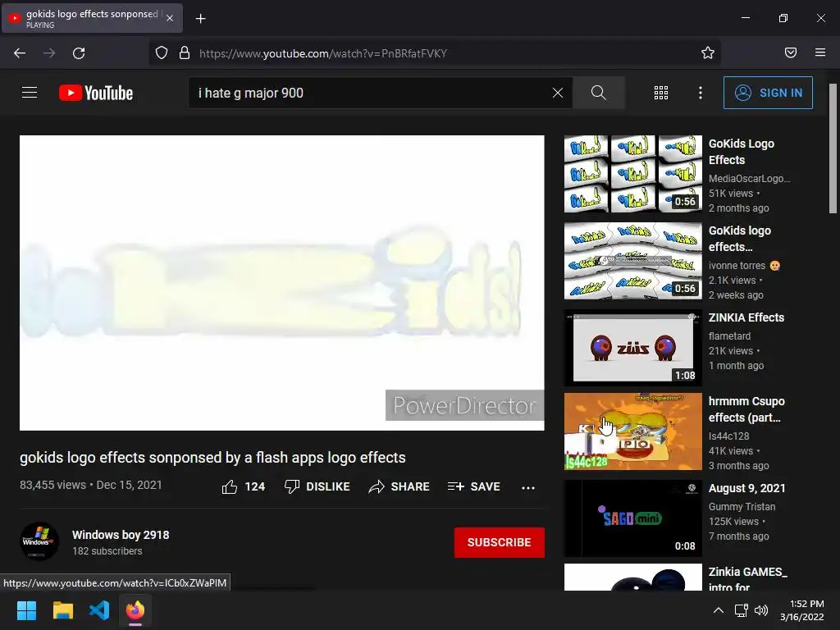Open Visual Studio Code from the taskbar
Image resolution: width=840 pixels, height=630 pixels.
coord(99,610)
